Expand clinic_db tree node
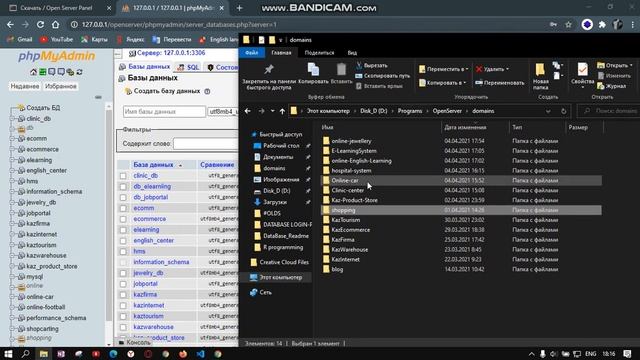The image size is (640, 360). [x=12, y=119]
